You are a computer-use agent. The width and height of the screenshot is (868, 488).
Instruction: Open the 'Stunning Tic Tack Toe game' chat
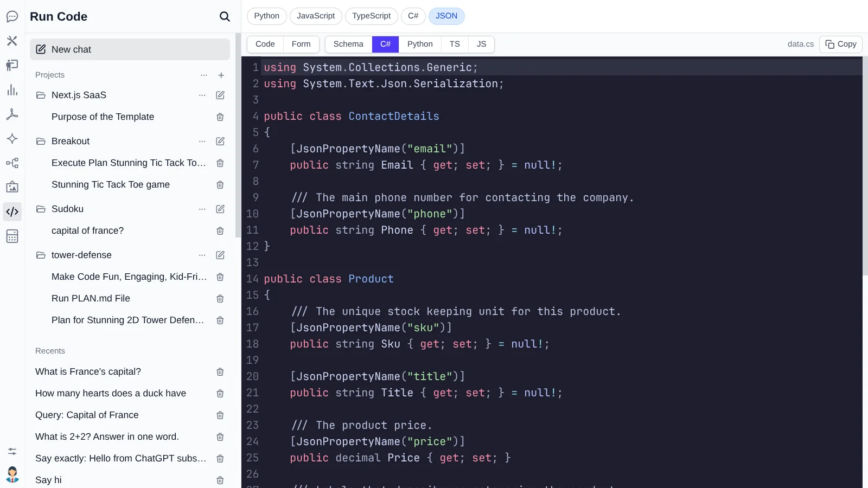coord(111,185)
